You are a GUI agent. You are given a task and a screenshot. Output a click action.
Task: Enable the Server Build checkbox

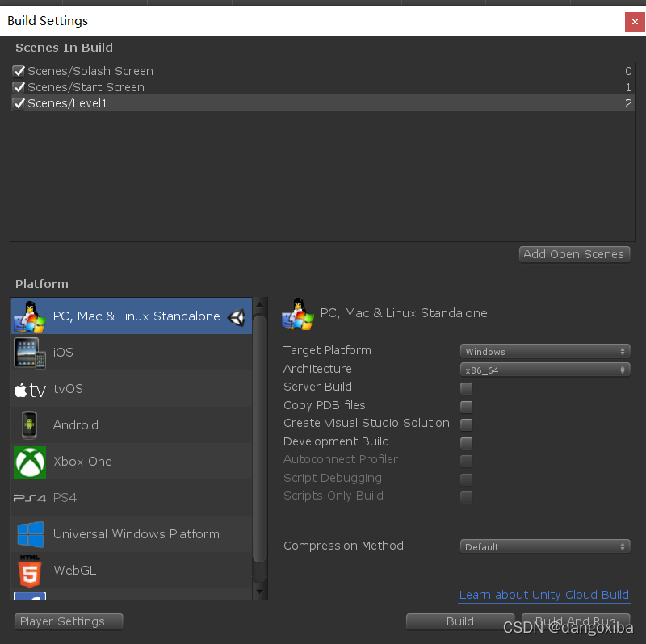467,388
